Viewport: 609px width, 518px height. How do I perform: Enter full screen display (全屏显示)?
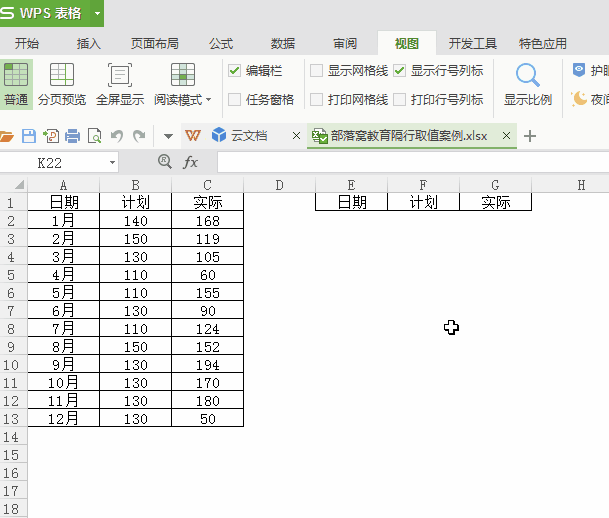120,84
